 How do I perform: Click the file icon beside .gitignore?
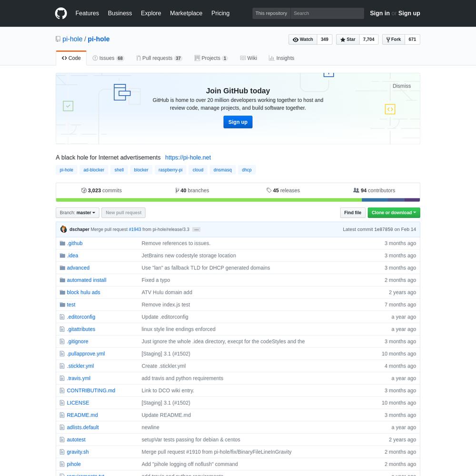(62, 341)
